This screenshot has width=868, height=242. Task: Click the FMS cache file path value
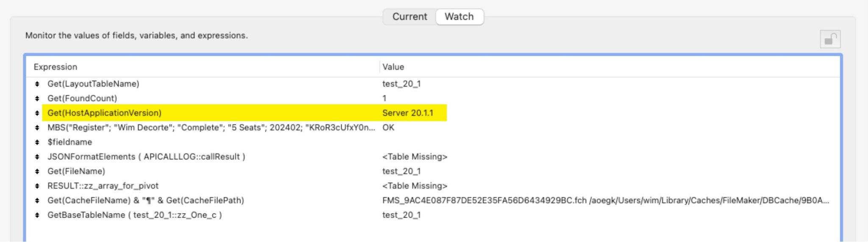tap(605, 200)
